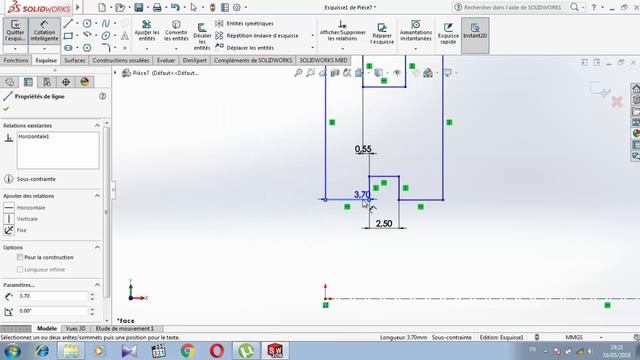This screenshot has height=360, width=640.
Task: Switch to the Evaluer ribbon tab
Action: (166, 60)
